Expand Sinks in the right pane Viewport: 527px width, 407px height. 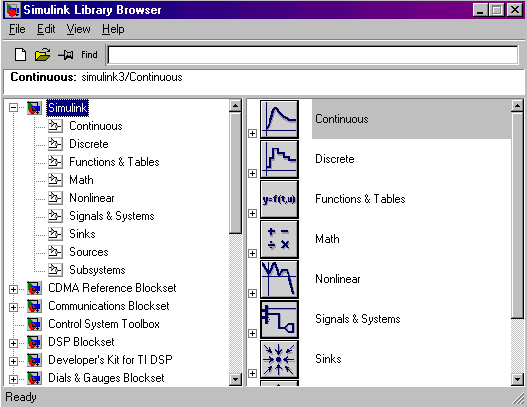point(252,373)
